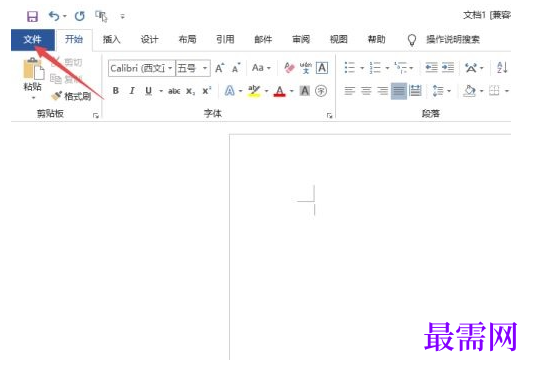This screenshot has height=368, width=536.
Task: Click the 粘贴 (Paste) clipboard icon
Action: click(x=34, y=69)
